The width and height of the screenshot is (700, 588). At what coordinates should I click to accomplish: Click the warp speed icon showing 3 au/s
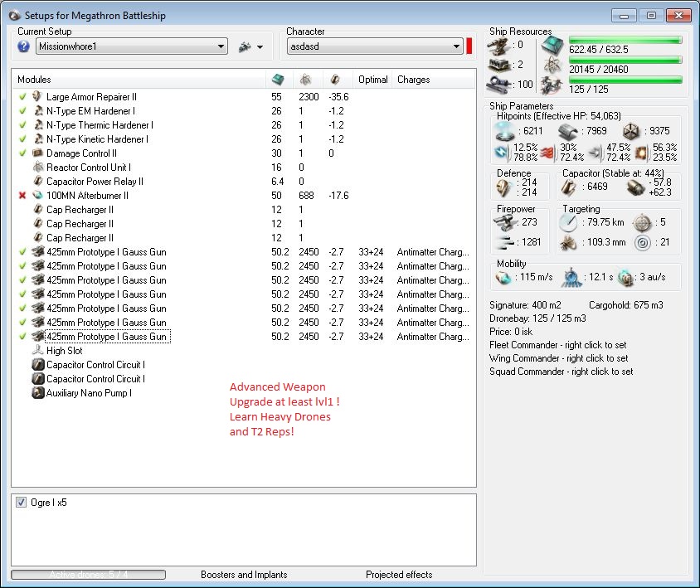(625, 278)
